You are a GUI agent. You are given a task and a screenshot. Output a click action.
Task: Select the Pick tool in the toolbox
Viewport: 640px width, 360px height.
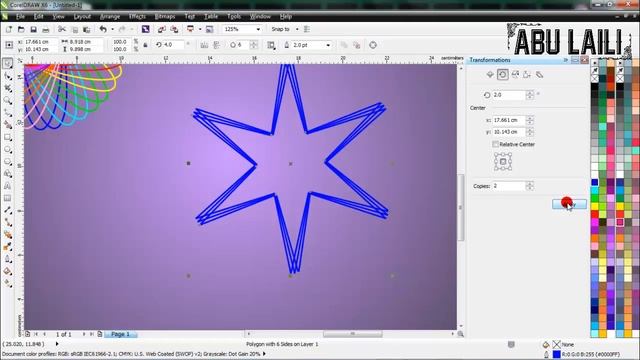pyautogui.click(x=8, y=63)
